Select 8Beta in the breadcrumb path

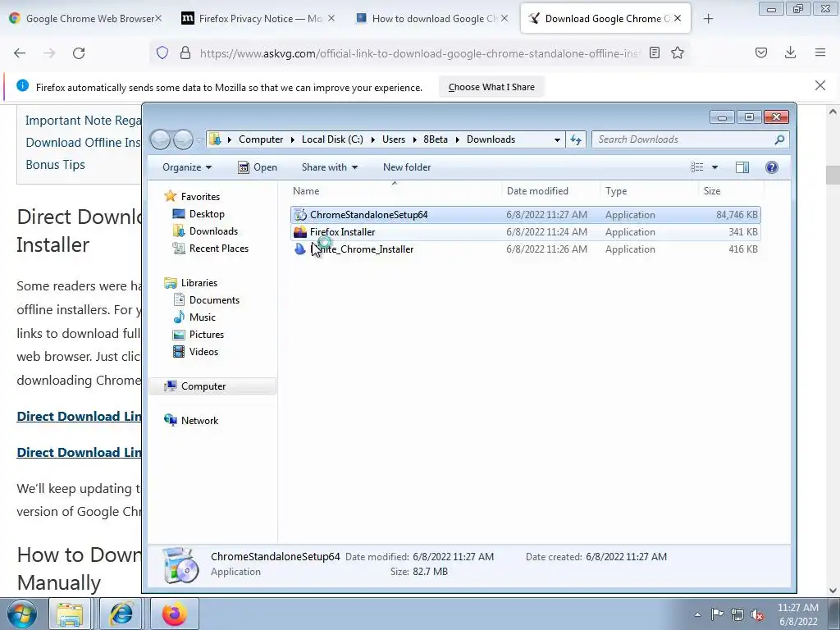436,139
